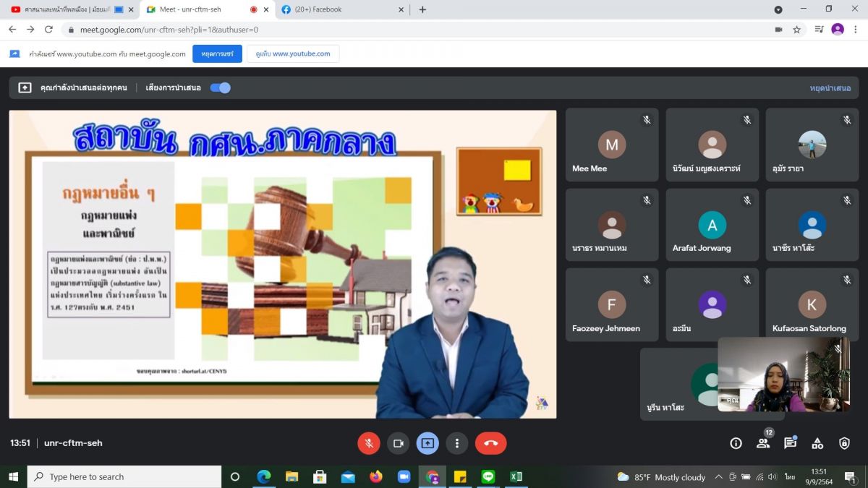Open the chat messages panel
Screen dimensions: 868x488
pyautogui.click(x=790, y=443)
